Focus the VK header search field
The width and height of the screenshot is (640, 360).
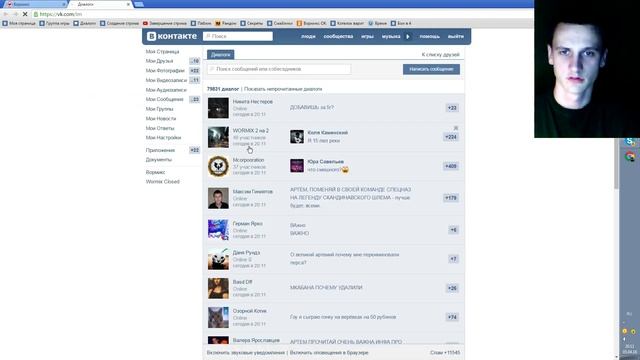tap(238, 36)
